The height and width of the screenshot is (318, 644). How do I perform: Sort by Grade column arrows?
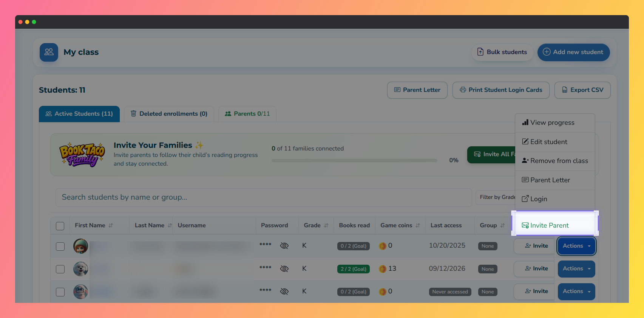click(x=326, y=225)
